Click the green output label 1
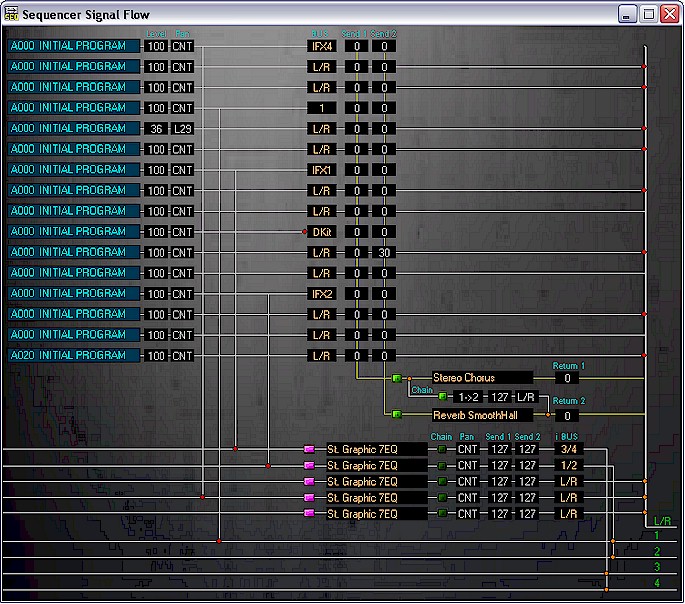The width and height of the screenshot is (685, 604). [657, 535]
